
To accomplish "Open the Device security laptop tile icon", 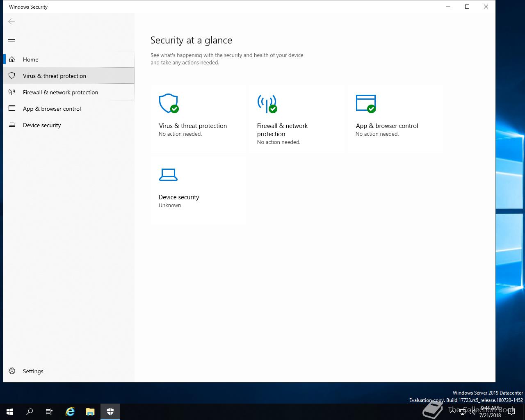I will pos(168,175).
